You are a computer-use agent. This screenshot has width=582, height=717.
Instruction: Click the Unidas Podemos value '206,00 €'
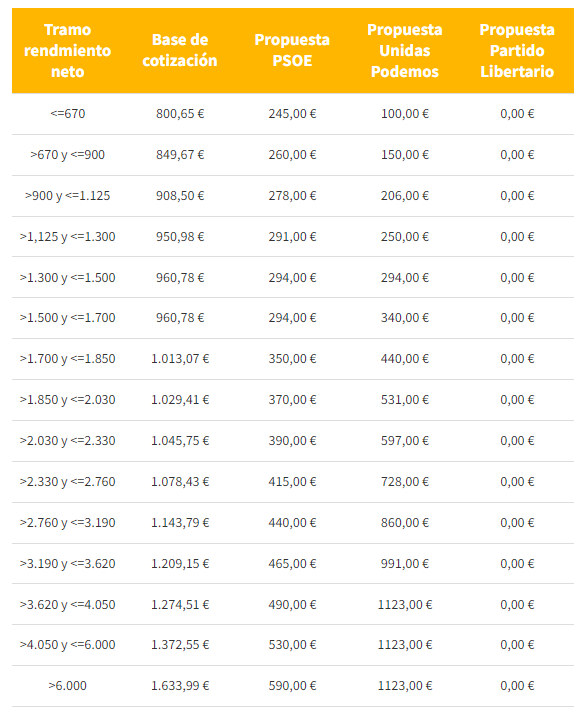coord(405,196)
